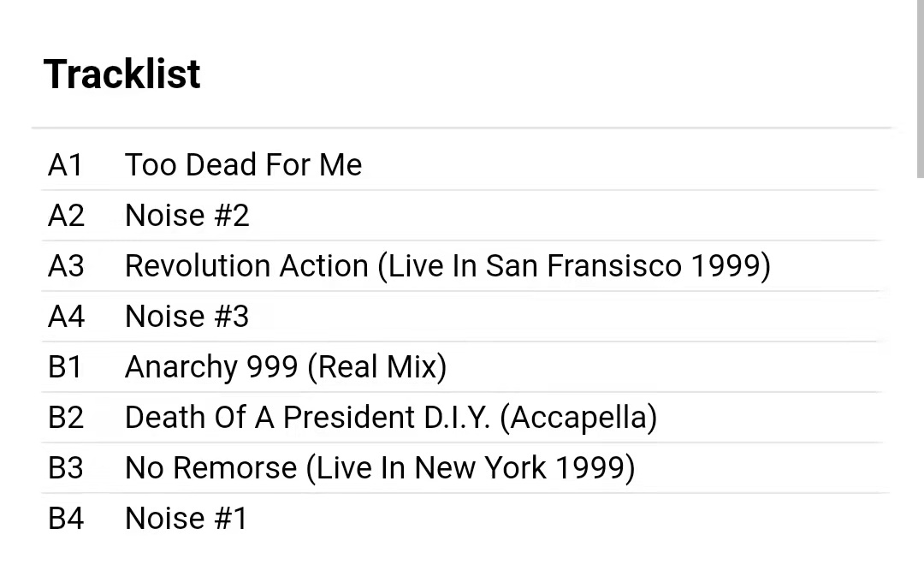The height and width of the screenshot is (588, 924).
Task: Click the Noise #1 track title
Action: (186, 518)
